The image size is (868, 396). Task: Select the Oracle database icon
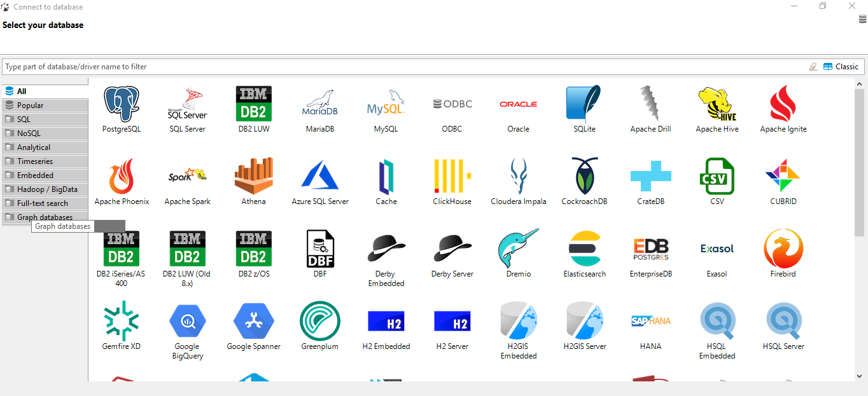519,104
